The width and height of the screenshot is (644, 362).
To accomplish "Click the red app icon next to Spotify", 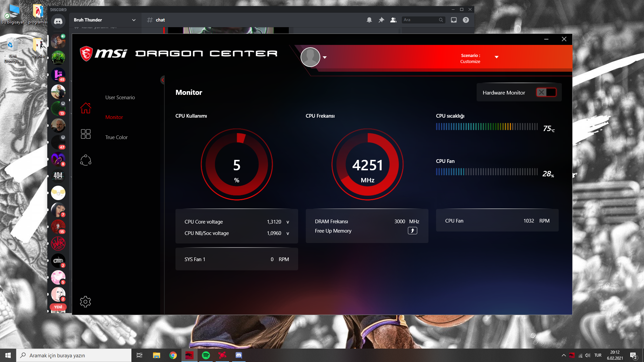I will tap(222, 355).
